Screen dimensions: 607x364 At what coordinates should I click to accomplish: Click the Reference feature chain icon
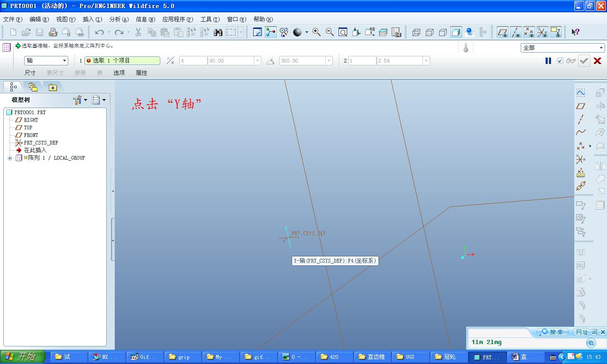[580, 186]
